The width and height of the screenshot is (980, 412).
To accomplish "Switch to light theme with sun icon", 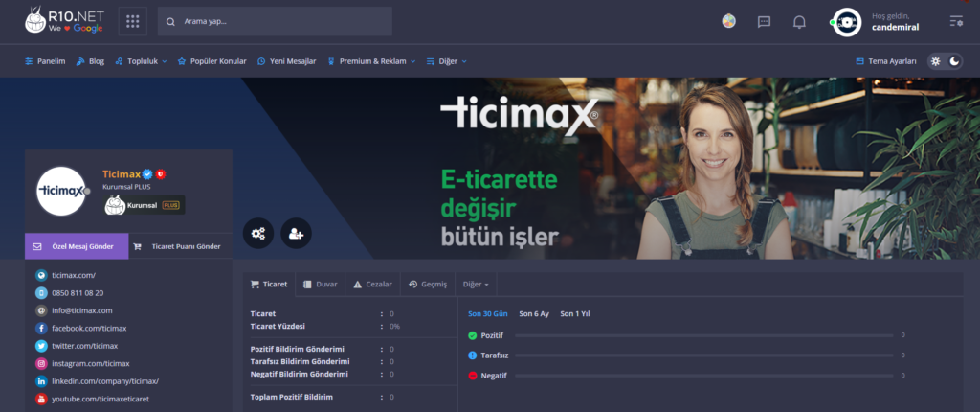I will (x=936, y=61).
